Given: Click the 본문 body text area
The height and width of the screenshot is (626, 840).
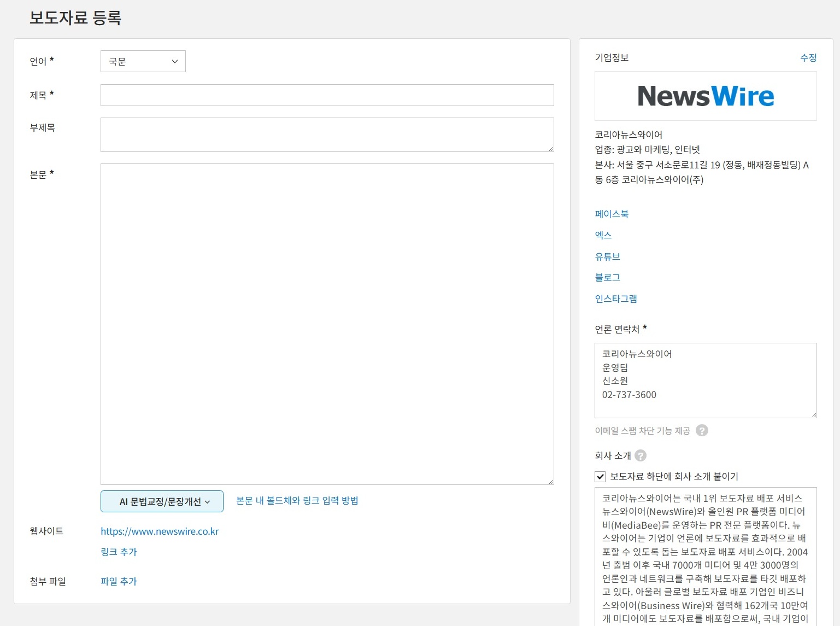Looking at the screenshot, I should click(x=327, y=324).
